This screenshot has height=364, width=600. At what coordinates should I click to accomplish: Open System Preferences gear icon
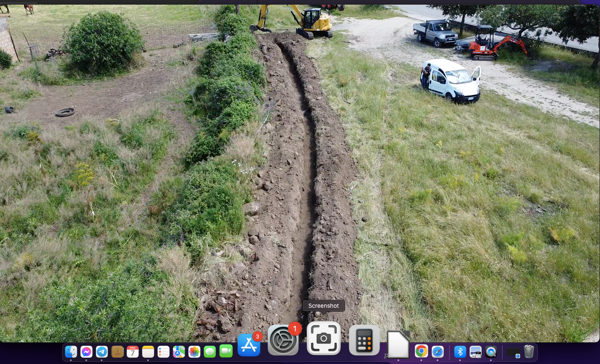point(283,340)
